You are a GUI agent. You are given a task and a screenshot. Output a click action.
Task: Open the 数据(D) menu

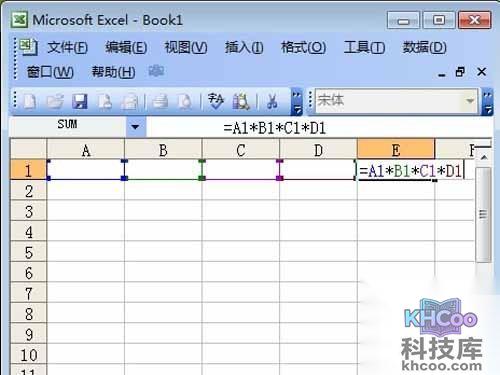coord(424,47)
